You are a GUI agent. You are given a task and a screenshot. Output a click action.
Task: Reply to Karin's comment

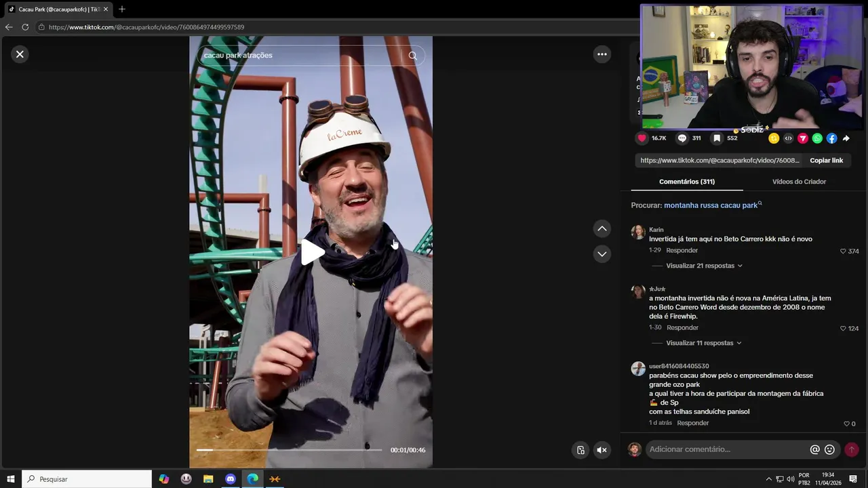coord(682,251)
